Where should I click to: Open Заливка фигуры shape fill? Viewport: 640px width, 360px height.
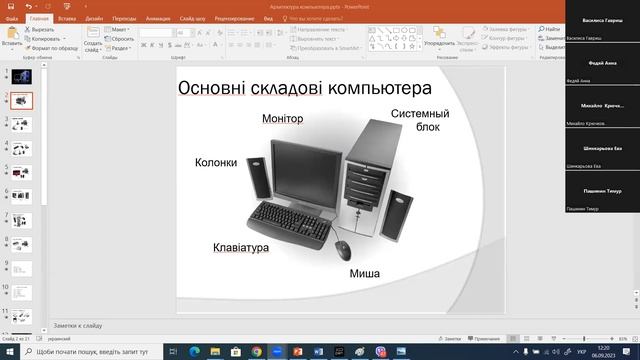(x=505, y=29)
